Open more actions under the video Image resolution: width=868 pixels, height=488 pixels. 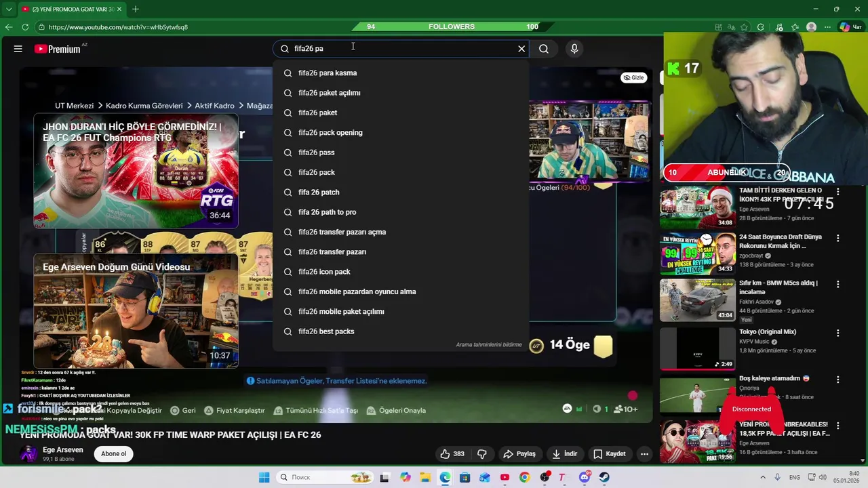(645, 454)
